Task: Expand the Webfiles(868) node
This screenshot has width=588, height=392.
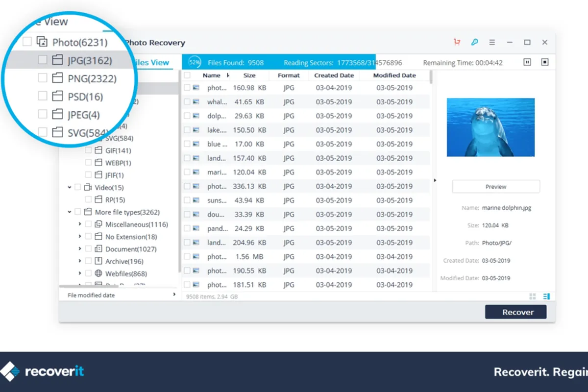Action: pyautogui.click(x=79, y=273)
